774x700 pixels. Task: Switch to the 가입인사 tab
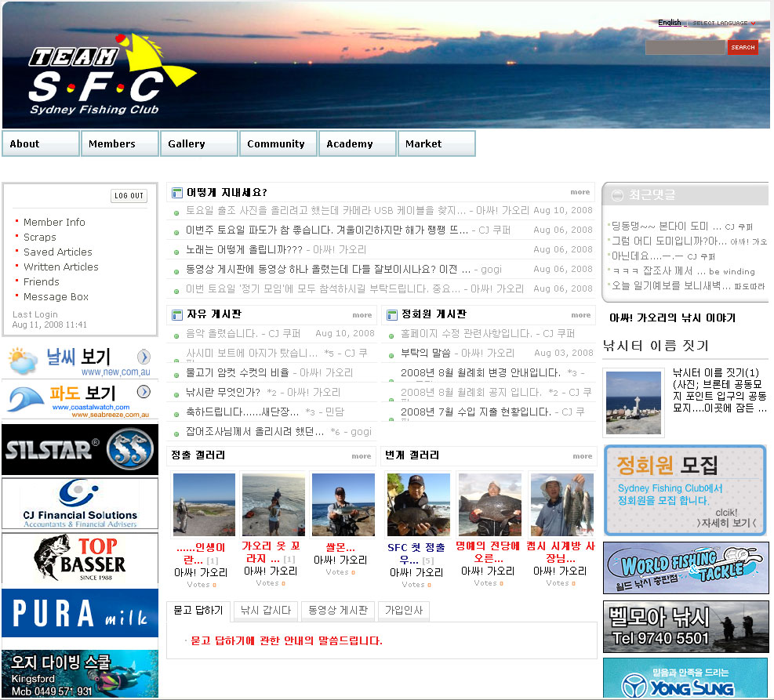click(404, 611)
